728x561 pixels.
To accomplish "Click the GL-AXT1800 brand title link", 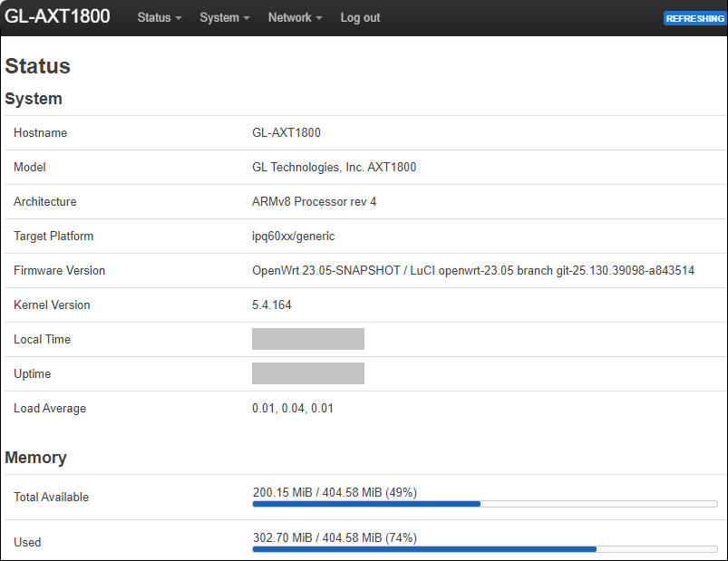I will point(57,16).
